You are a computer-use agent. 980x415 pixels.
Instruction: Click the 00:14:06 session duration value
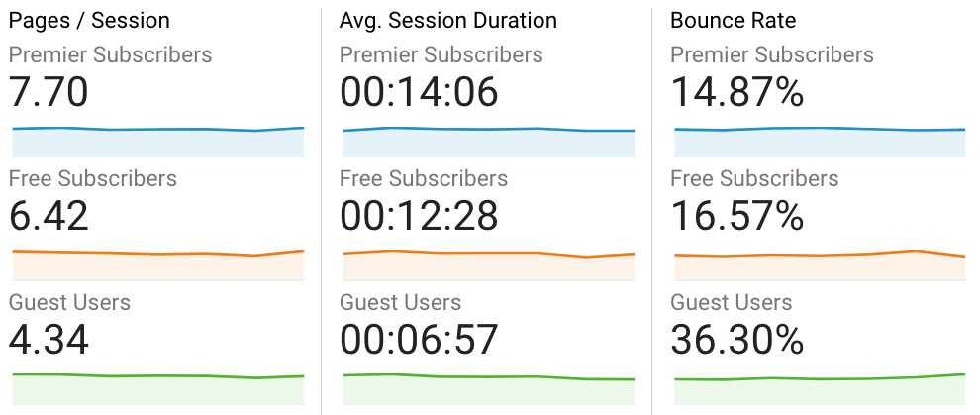[x=419, y=92]
